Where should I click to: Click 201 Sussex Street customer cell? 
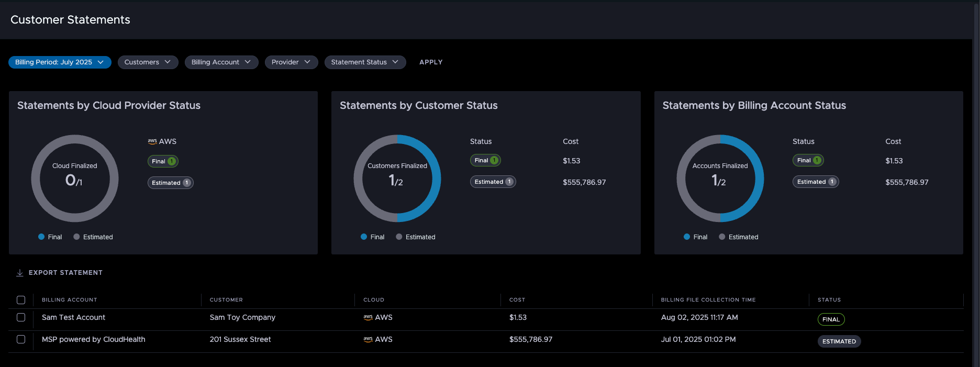(x=240, y=339)
